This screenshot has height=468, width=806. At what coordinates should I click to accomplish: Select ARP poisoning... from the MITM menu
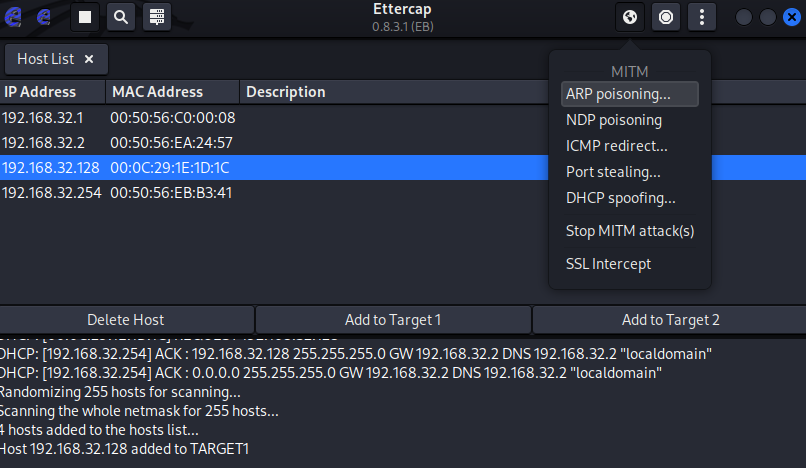(x=630, y=94)
